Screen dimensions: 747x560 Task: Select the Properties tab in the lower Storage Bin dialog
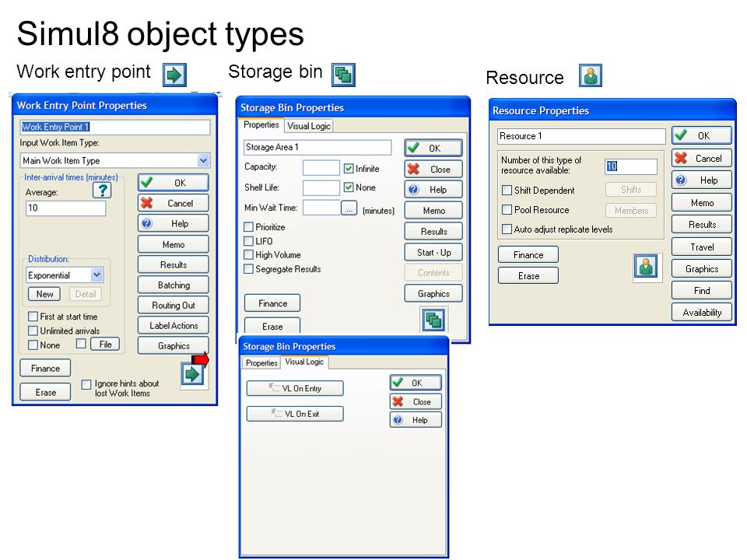click(261, 363)
